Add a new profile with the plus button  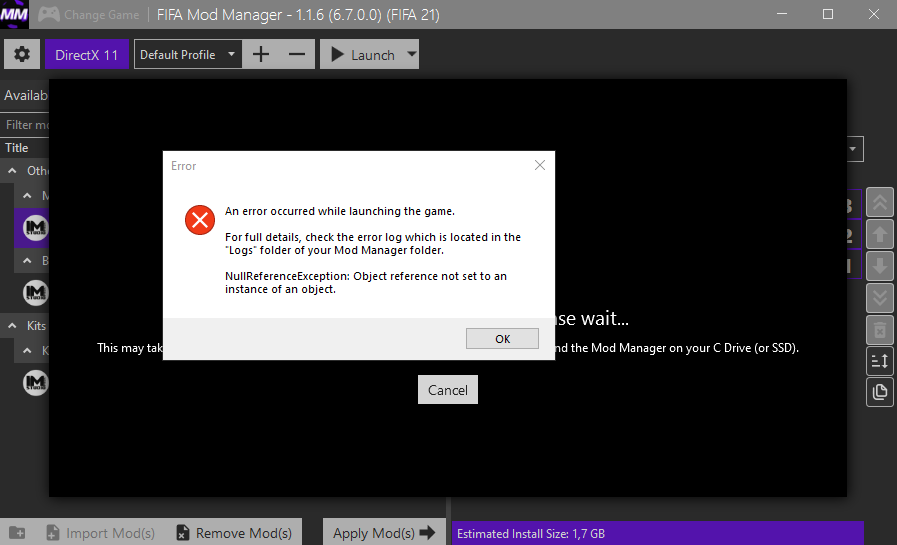point(261,54)
